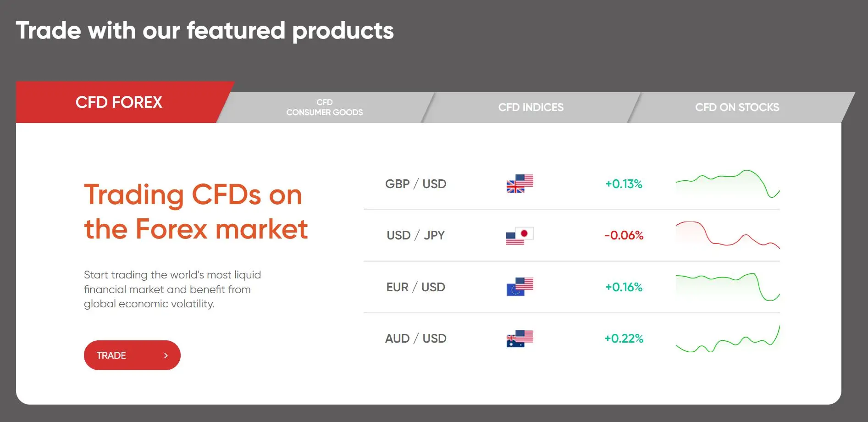The image size is (868, 422).
Task: Switch to CFD Consumer Goods tab
Action: pyautogui.click(x=325, y=107)
